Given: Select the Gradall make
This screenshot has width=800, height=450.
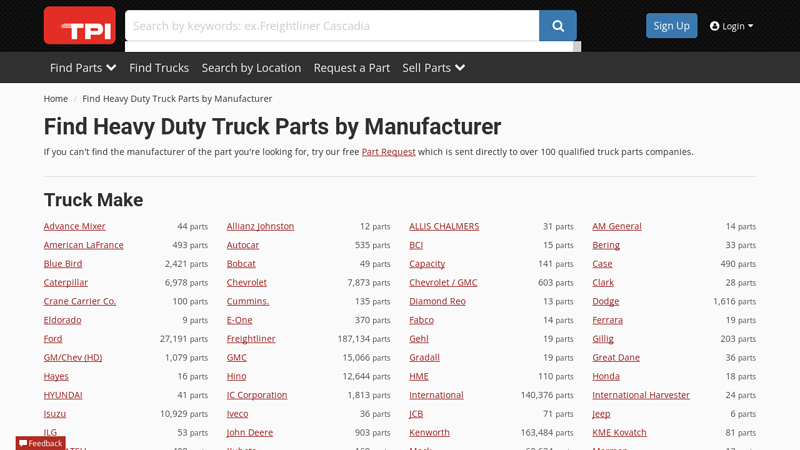Looking at the screenshot, I should coord(424,358).
